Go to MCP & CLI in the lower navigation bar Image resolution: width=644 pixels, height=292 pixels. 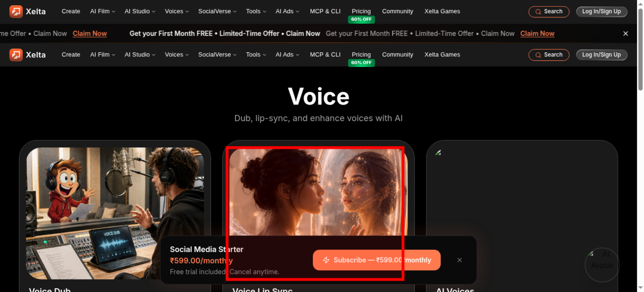click(325, 55)
